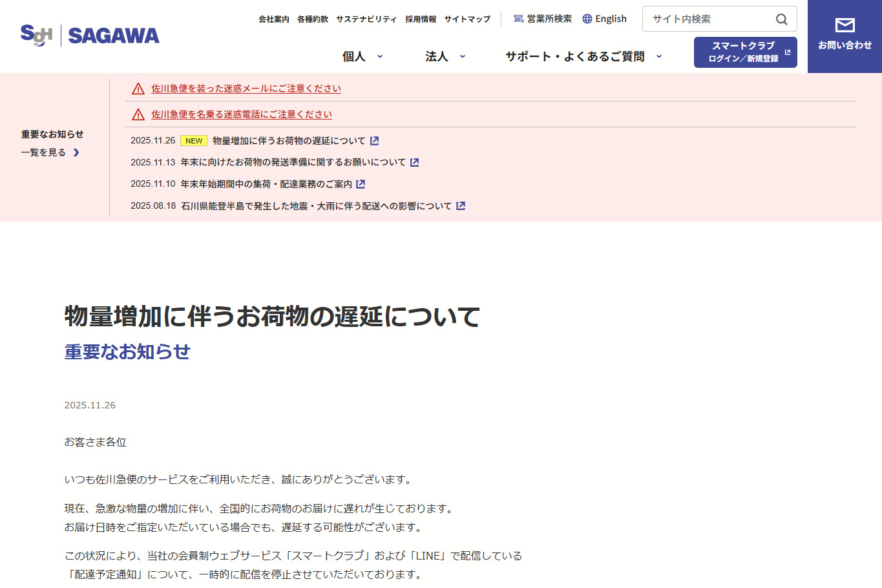Open 物量増加に伴うお荷物の遅延について news link
Screen dimensions: 882x588
[x=289, y=141]
